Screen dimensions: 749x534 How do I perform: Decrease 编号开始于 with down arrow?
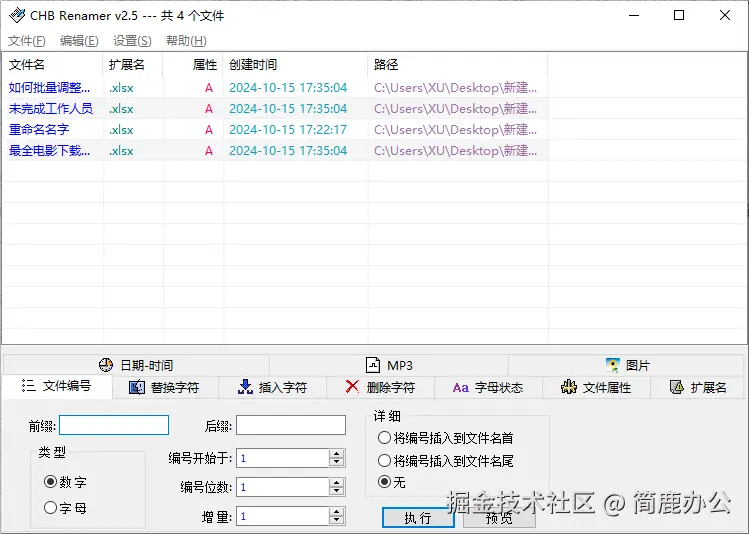coord(337,462)
